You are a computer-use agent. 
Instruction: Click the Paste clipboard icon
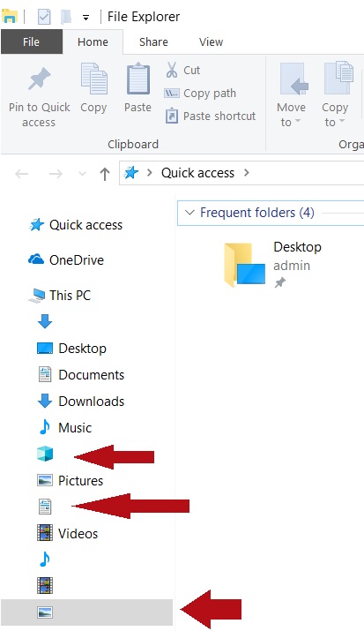[137, 79]
